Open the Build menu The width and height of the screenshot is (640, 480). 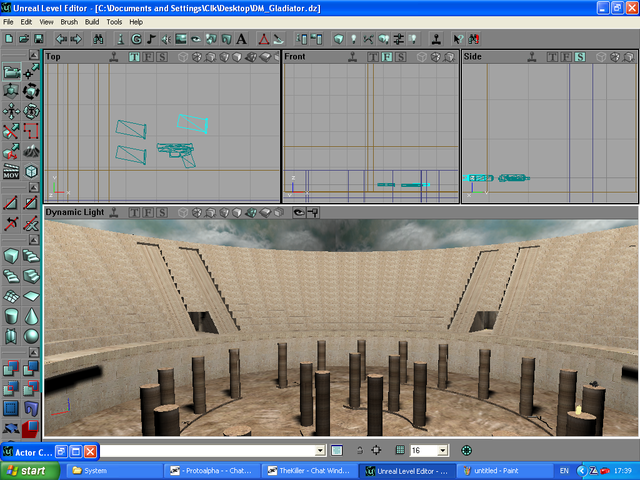pyautogui.click(x=92, y=21)
